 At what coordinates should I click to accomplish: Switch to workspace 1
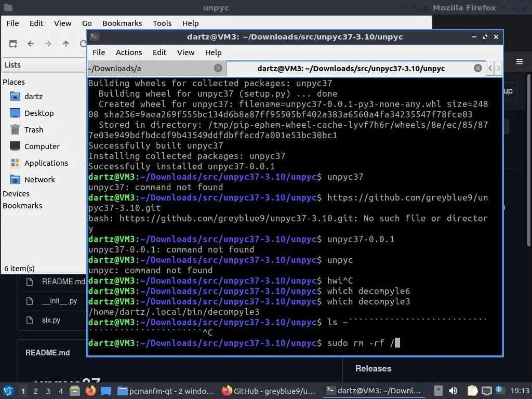23,391
